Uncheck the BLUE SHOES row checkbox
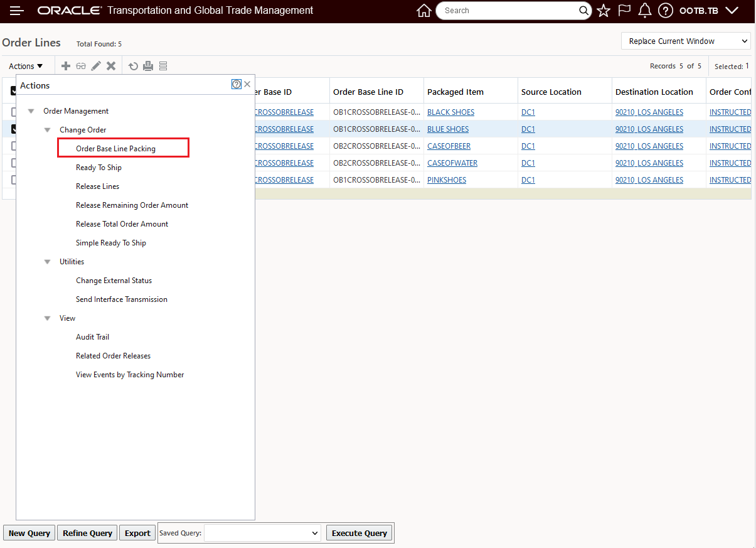Screen dimensions: 756x548 click(13, 129)
